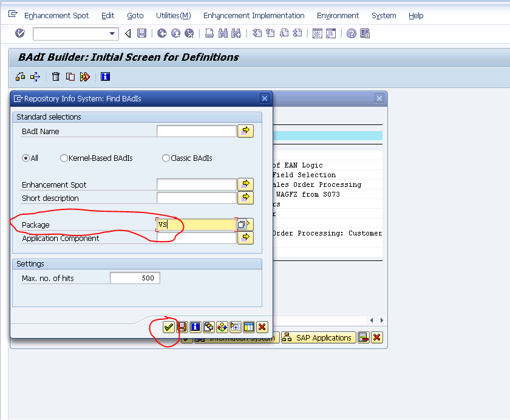Open value help for Application Component field

click(x=245, y=238)
